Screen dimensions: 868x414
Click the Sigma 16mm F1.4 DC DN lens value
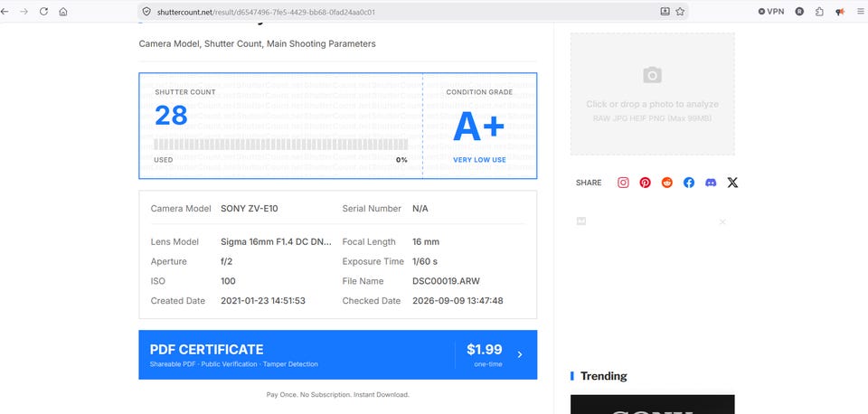(277, 242)
